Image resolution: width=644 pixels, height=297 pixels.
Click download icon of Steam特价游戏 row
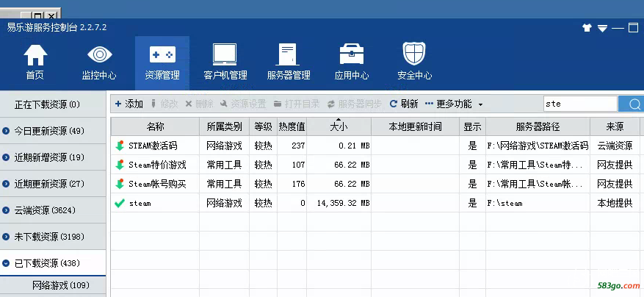(120, 165)
